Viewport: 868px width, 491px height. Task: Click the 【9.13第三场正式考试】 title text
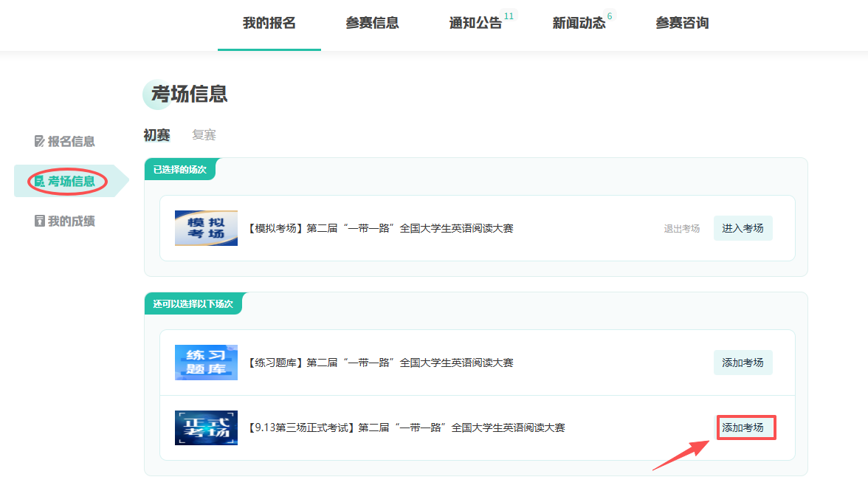(x=406, y=428)
